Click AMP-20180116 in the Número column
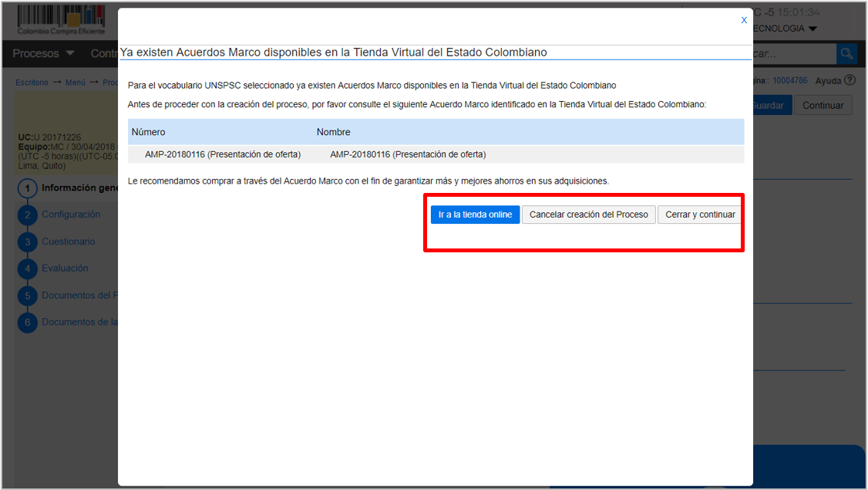Screen dimensions: 868x490 [x=223, y=154]
